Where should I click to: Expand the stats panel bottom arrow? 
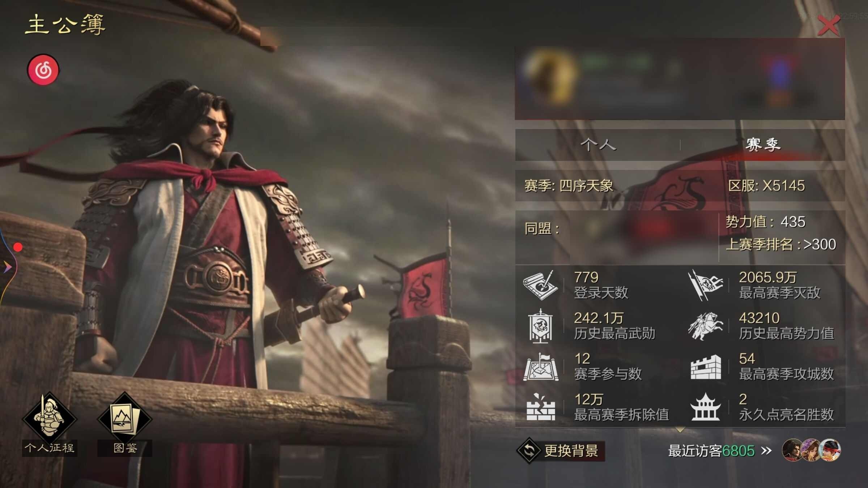680,430
